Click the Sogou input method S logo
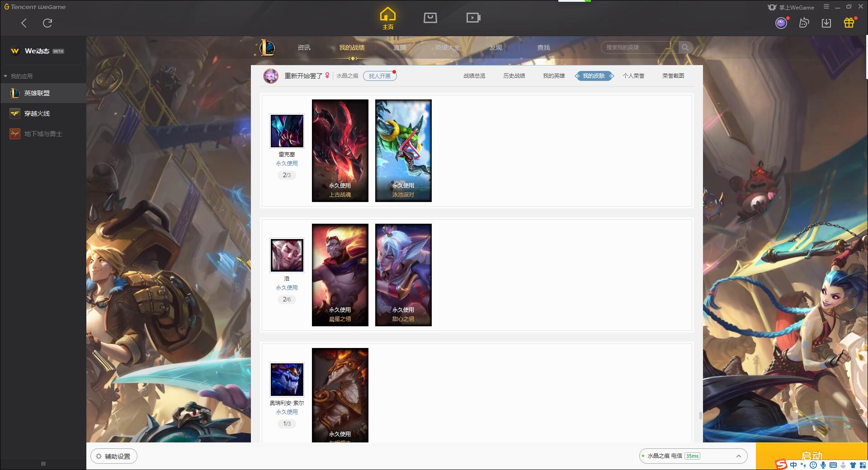The height and width of the screenshot is (470, 868). tap(781, 465)
